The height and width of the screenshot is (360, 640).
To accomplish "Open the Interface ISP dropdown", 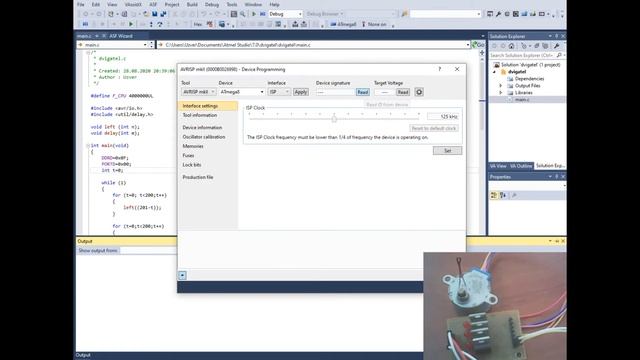I will 279,92.
